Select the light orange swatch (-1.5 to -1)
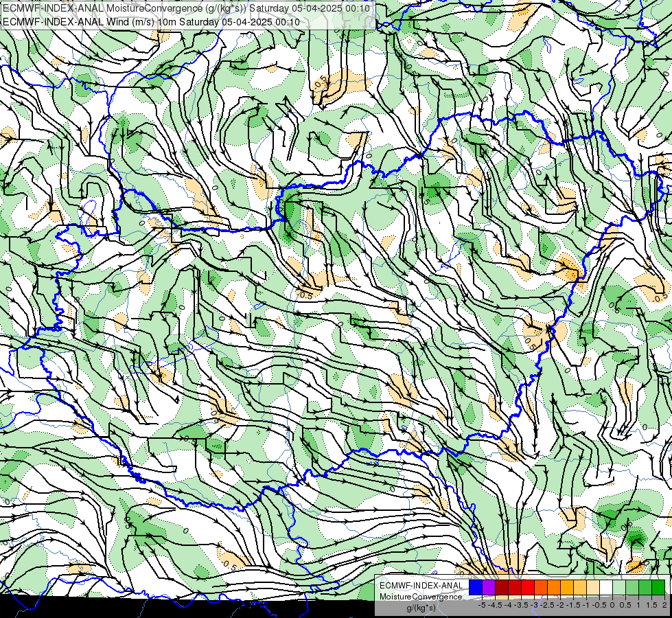The height and width of the screenshot is (618, 672). 580,587
